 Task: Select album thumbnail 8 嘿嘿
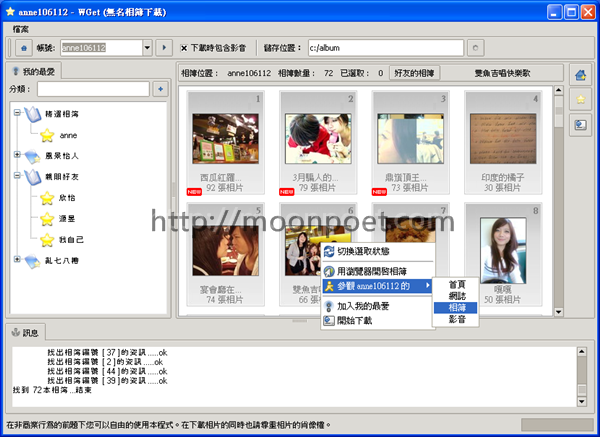click(503, 254)
